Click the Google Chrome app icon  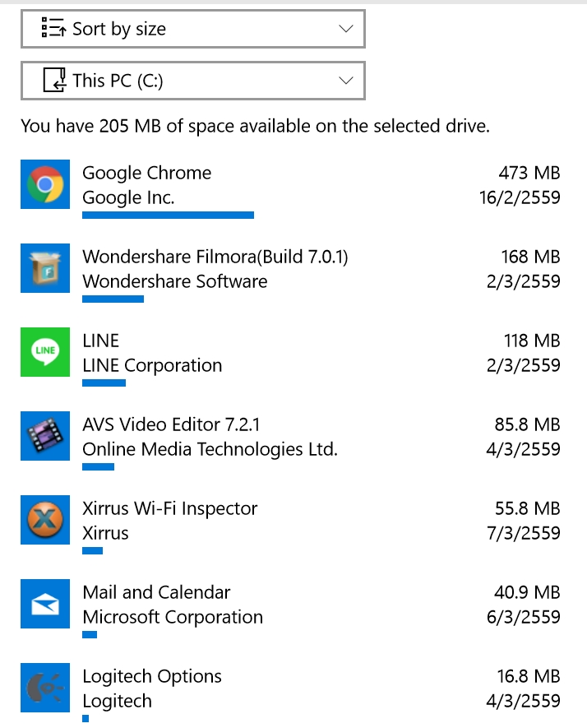(45, 184)
